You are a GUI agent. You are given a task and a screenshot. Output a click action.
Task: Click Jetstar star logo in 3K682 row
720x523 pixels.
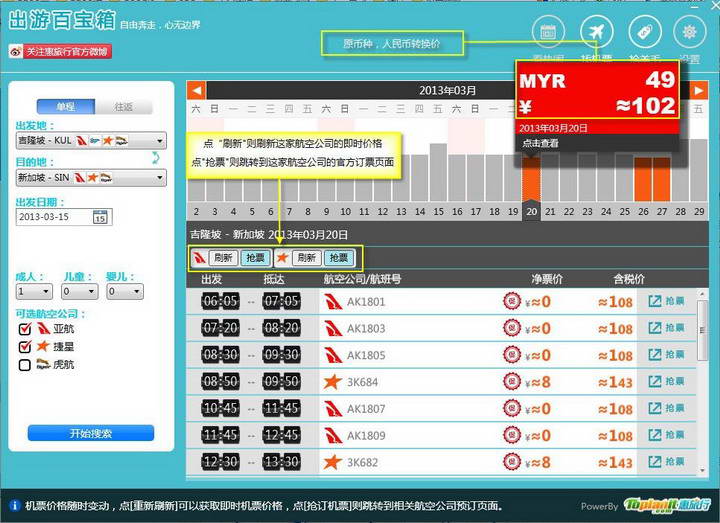tap(332, 461)
